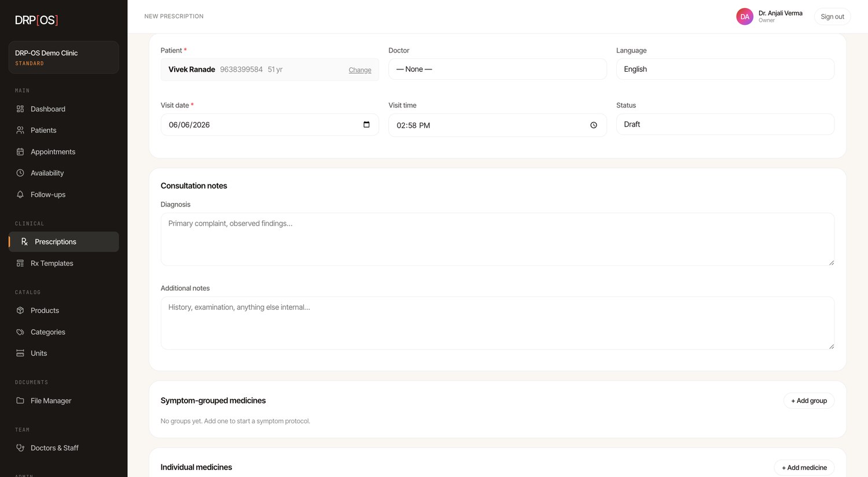
Task: Open Availability menu item
Action: point(64,173)
